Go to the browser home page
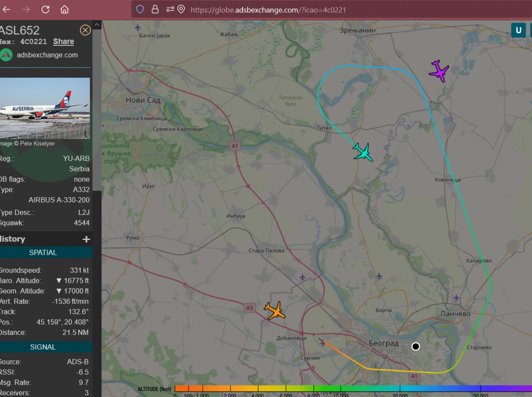 pos(64,9)
